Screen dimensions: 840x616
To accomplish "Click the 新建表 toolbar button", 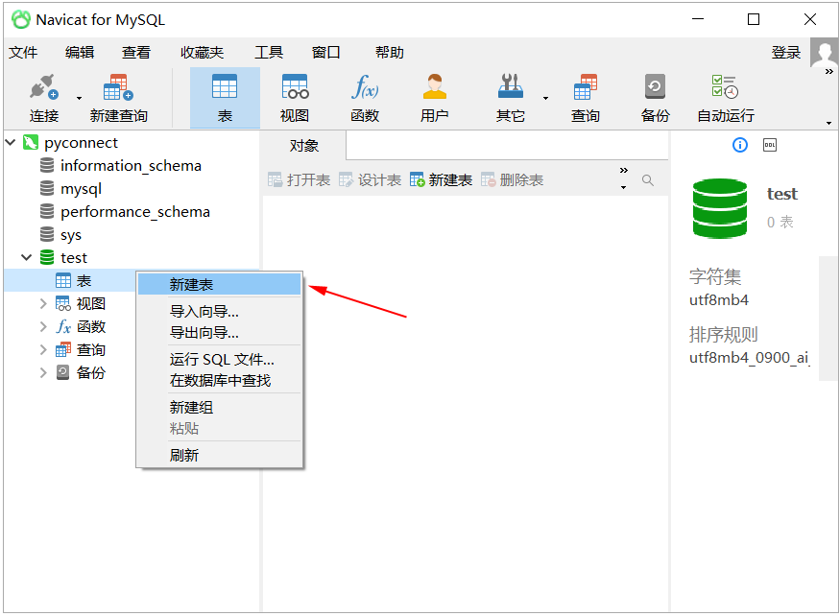I will coord(440,178).
